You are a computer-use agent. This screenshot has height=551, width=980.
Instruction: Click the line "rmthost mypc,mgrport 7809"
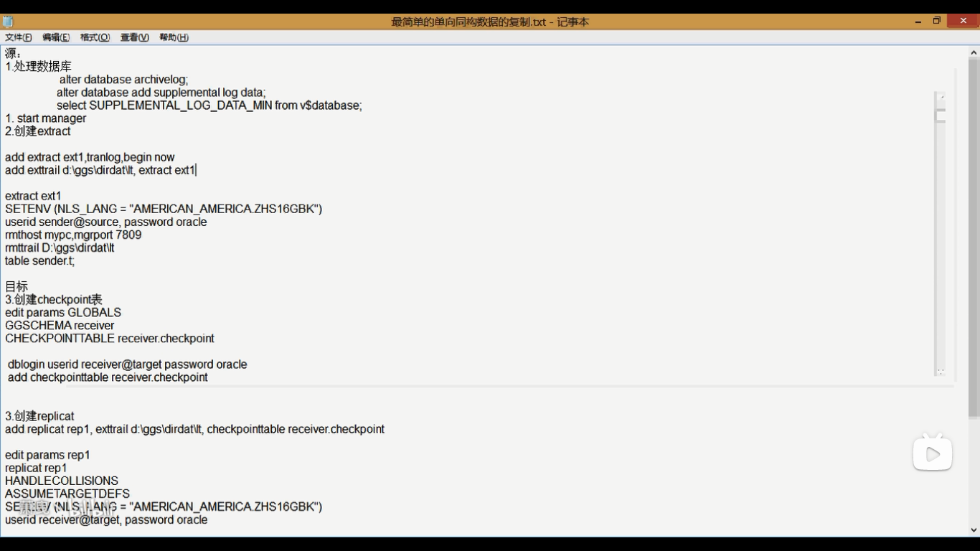click(x=73, y=235)
